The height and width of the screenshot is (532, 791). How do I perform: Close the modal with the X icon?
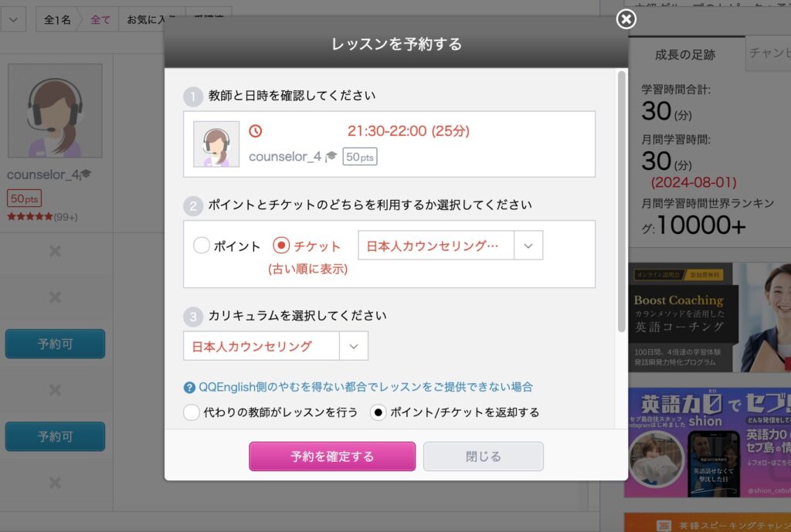[626, 19]
